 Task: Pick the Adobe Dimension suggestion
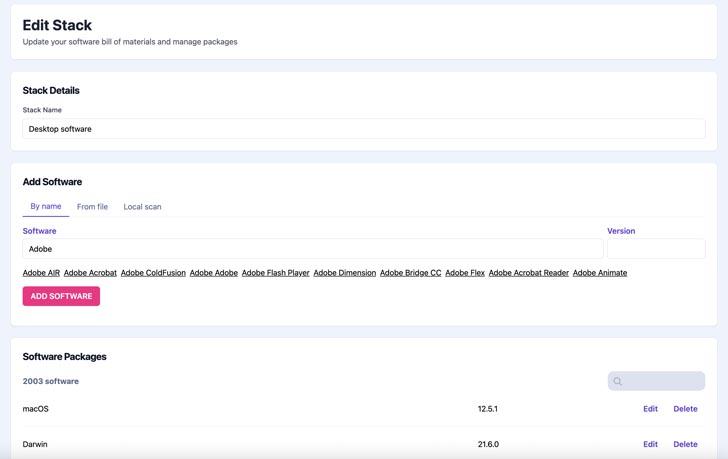click(x=344, y=273)
